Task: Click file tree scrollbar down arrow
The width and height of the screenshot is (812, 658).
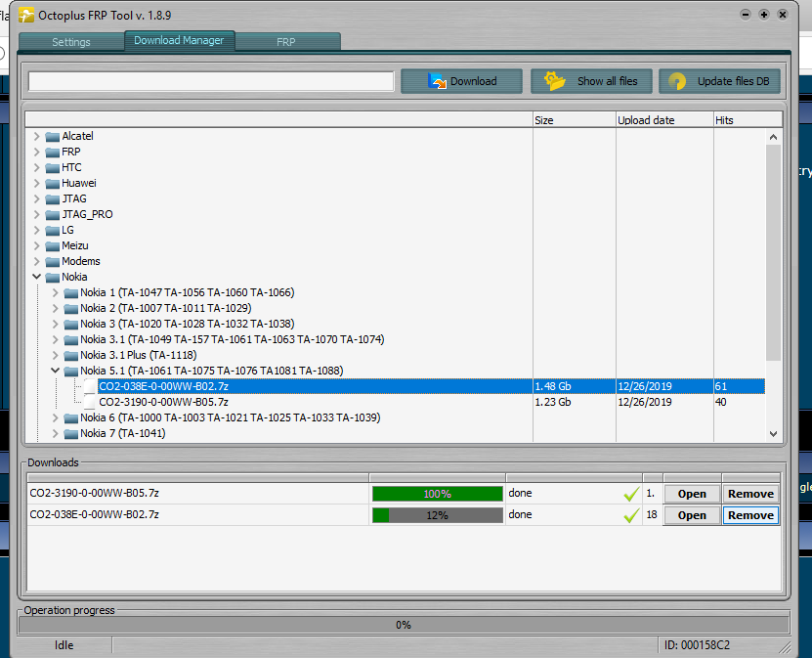Action: (773, 434)
